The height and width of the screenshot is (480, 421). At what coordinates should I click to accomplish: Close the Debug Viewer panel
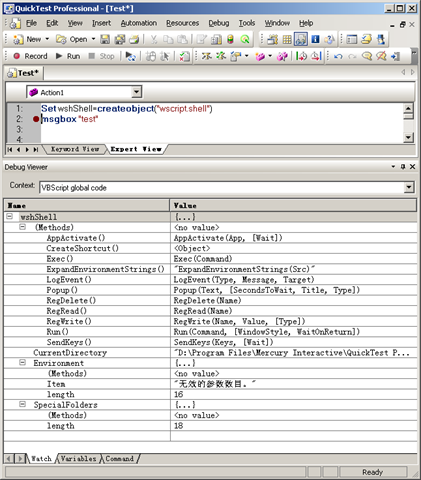[x=412, y=167]
